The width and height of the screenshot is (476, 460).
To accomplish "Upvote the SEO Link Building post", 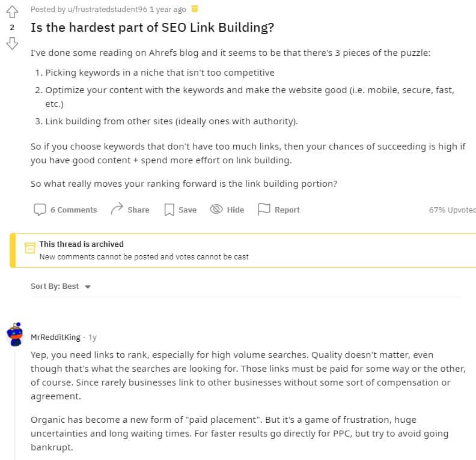I will 12,12.
